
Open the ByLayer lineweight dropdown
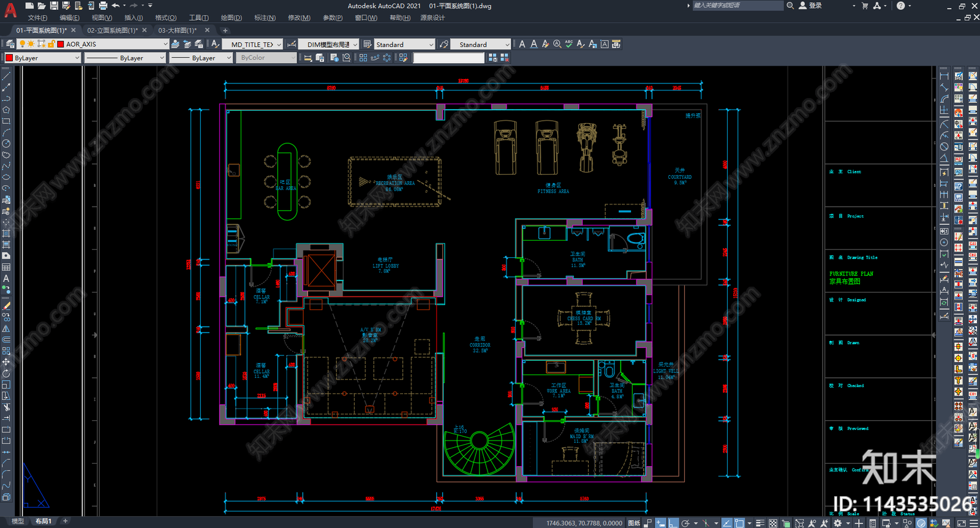point(228,58)
